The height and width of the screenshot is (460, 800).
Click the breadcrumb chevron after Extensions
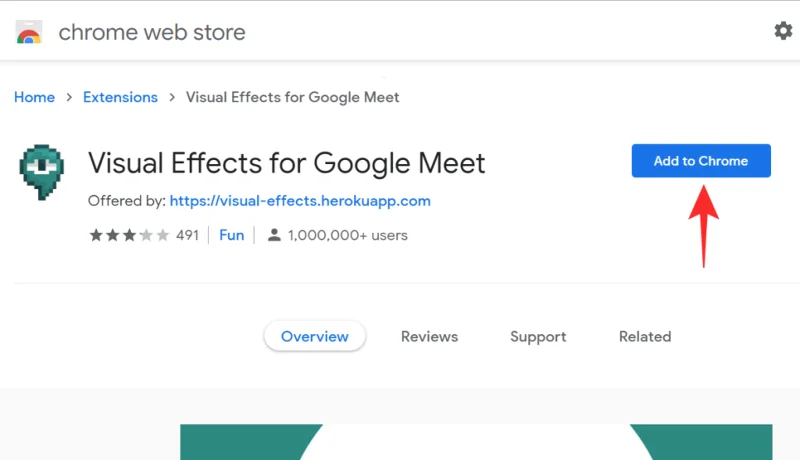172,98
